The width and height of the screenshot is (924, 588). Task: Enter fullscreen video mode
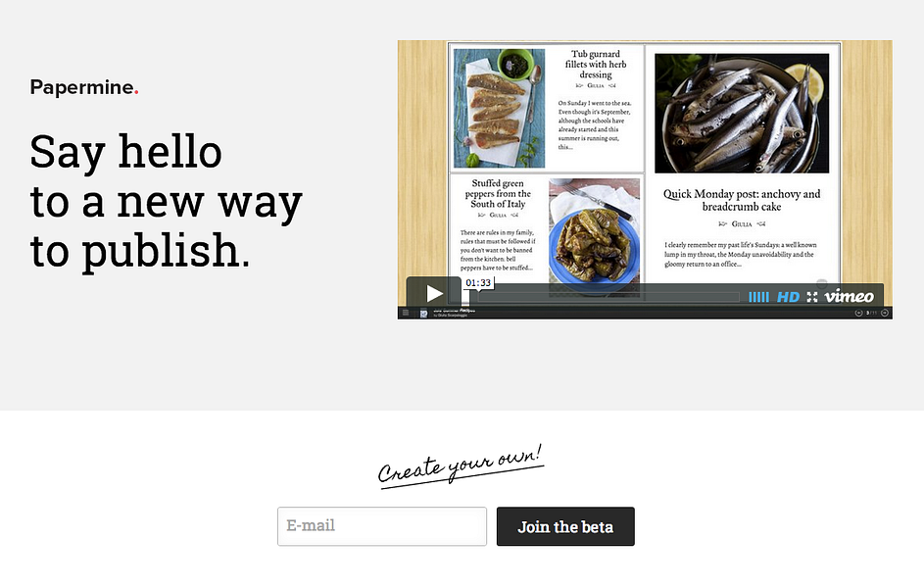point(812,297)
